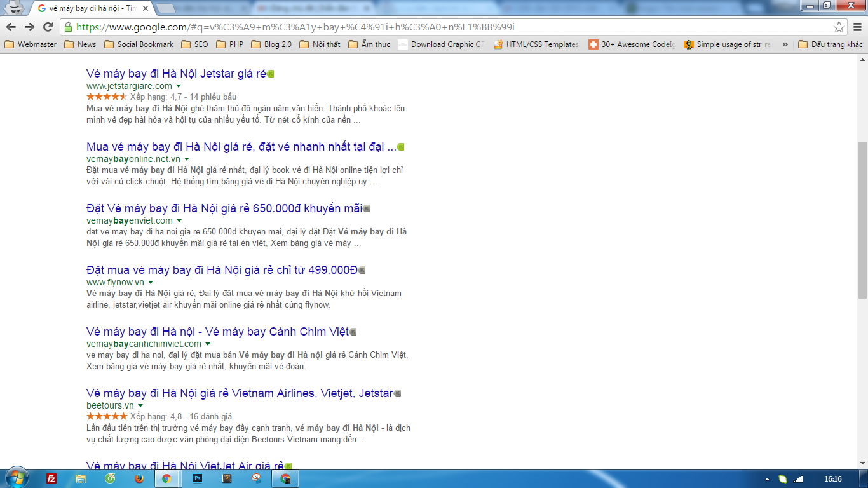Open 'Vé máy bay đi Hà Nội Jetstar giá rẻ' result
The image size is (868, 488).
(x=176, y=74)
